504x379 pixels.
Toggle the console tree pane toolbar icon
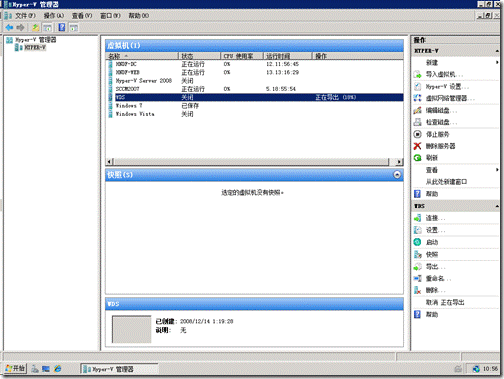tap(48, 27)
